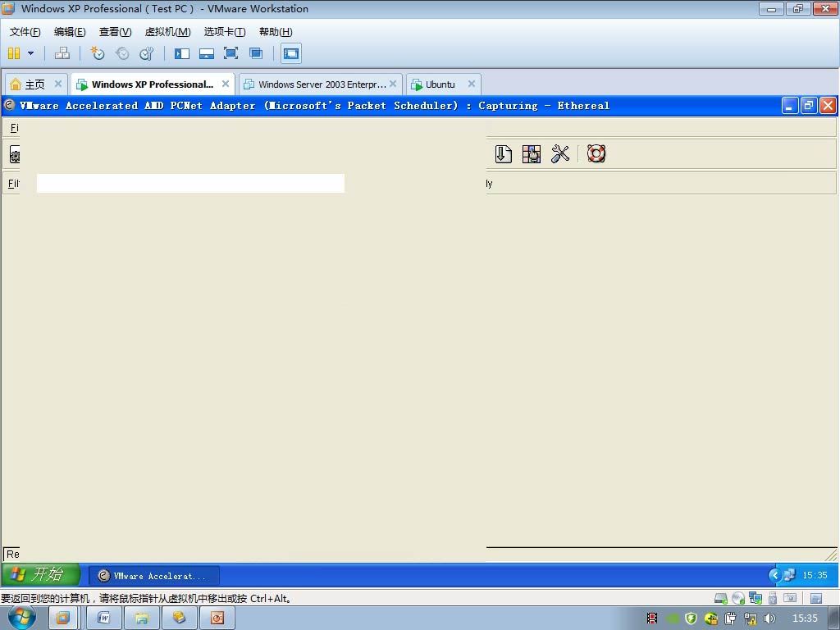Open the 帮助(H) menu

(x=276, y=32)
